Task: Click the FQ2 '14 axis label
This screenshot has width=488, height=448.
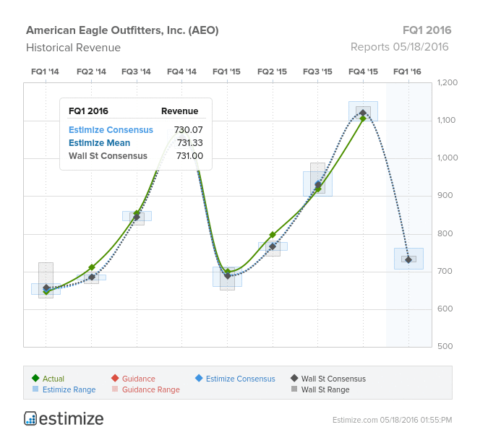Action: coord(91,72)
